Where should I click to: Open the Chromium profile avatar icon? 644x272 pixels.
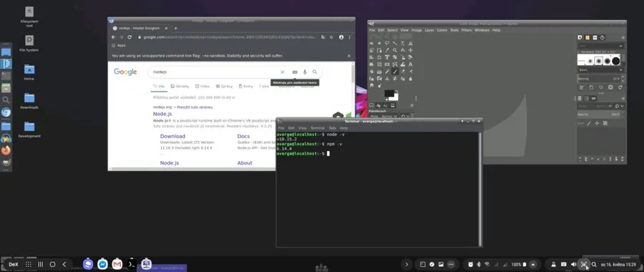tap(341, 37)
